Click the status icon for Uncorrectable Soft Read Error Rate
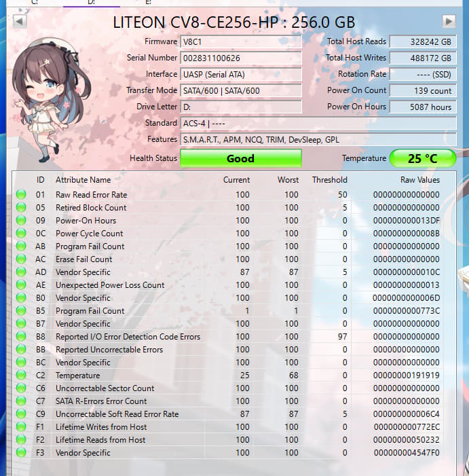This screenshot has width=469, height=476. 21,414
